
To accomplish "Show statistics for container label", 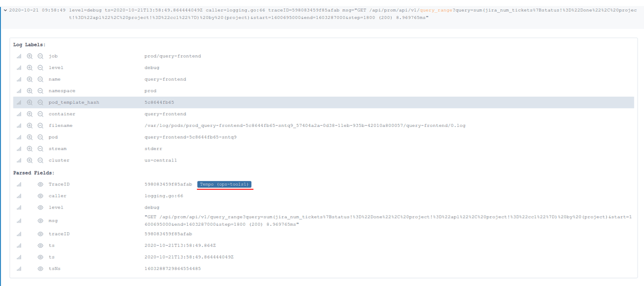I will [x=18, y=114].
